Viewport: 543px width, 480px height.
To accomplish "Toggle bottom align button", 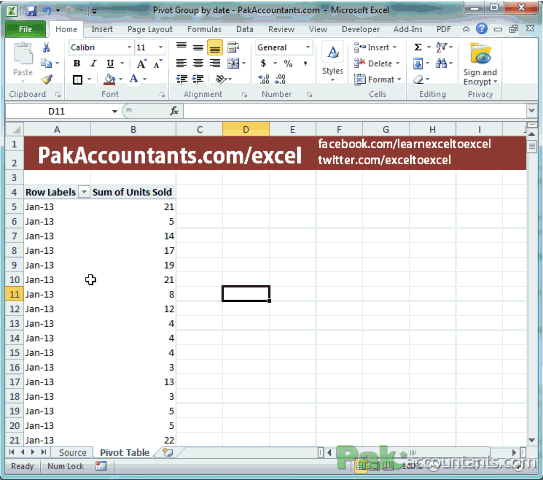I will click(x=215, y=47).
